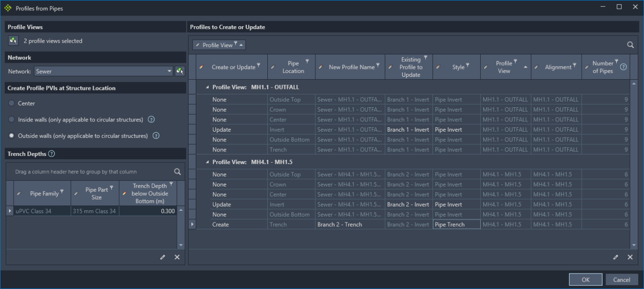Open help for Outside walls option
This screenshot has height=289, width=644.
click(156, 136)
